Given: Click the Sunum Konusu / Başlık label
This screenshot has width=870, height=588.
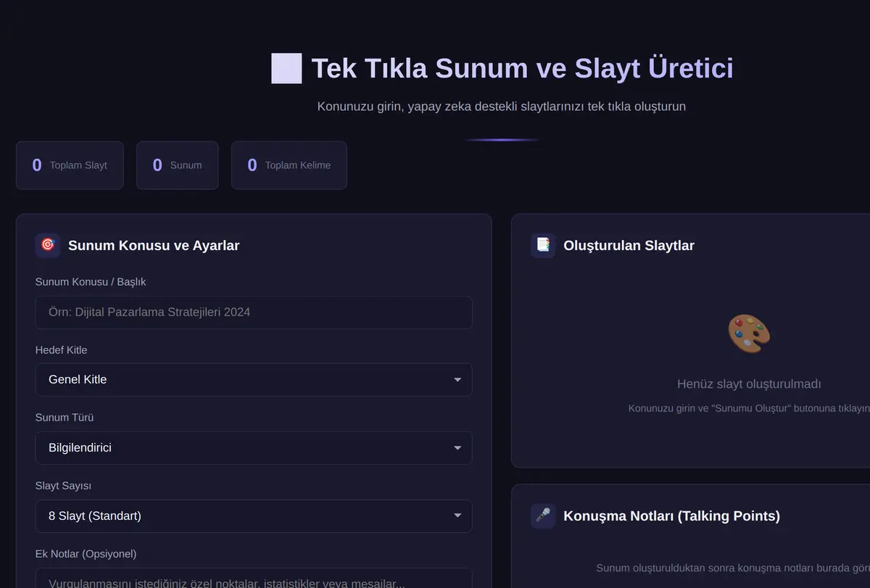Looking at the screenshot, I should coord(91,281).
